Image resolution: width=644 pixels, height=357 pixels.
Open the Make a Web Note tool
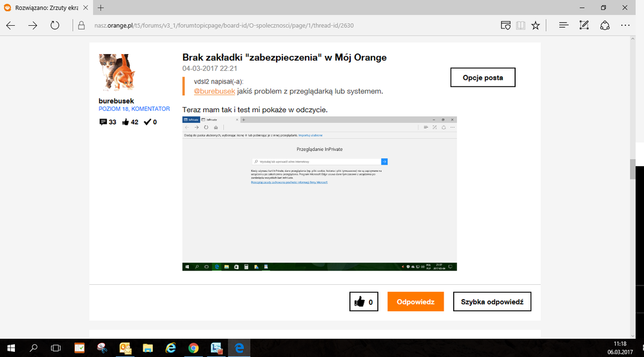[584, 26]
